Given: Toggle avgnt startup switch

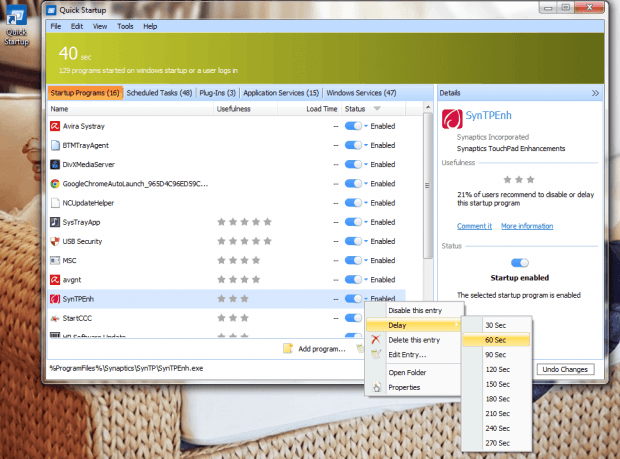Looking at the screenshot, I should point(353,280).
